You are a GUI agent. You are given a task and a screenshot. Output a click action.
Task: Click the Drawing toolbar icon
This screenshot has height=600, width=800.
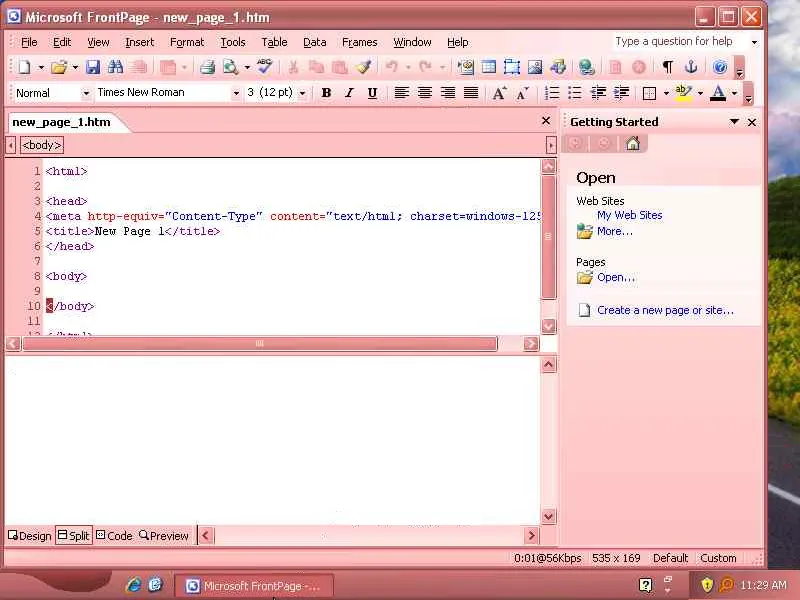click(x=558, y=67)
